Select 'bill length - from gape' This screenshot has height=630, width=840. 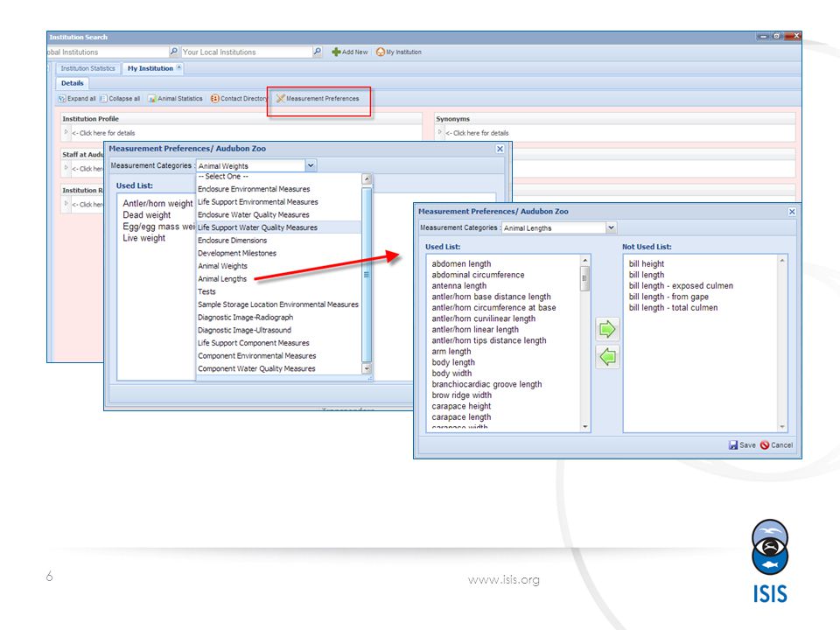click(x=668, y=297)
